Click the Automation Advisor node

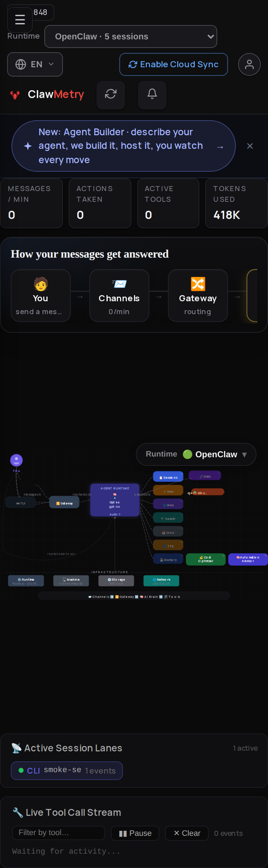coord(248,559)
